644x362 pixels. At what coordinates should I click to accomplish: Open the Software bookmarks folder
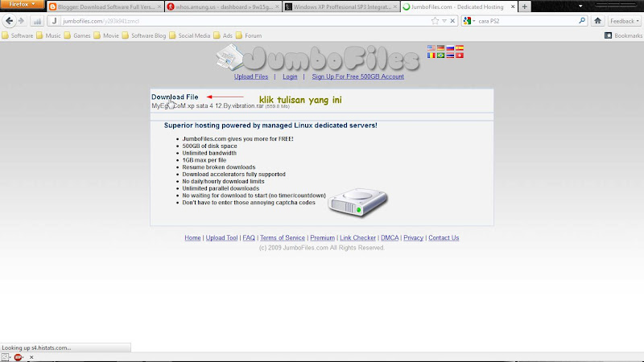17,35
